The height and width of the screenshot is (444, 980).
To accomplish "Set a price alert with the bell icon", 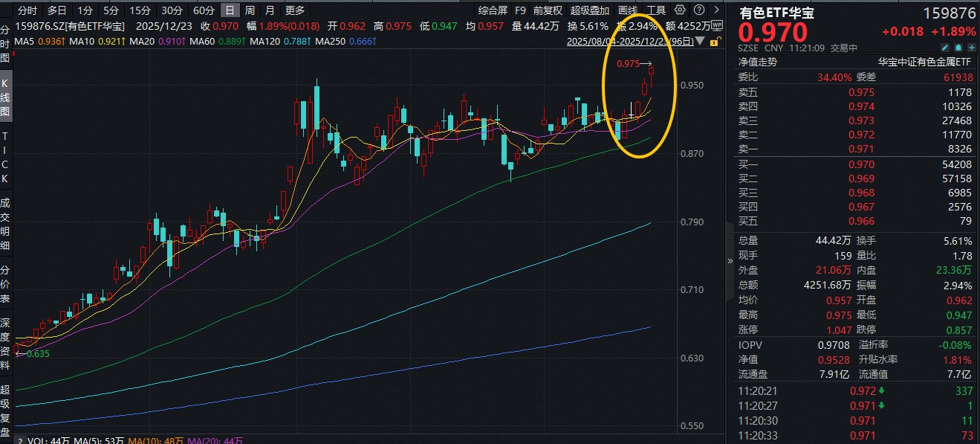I will coord(958,47).
